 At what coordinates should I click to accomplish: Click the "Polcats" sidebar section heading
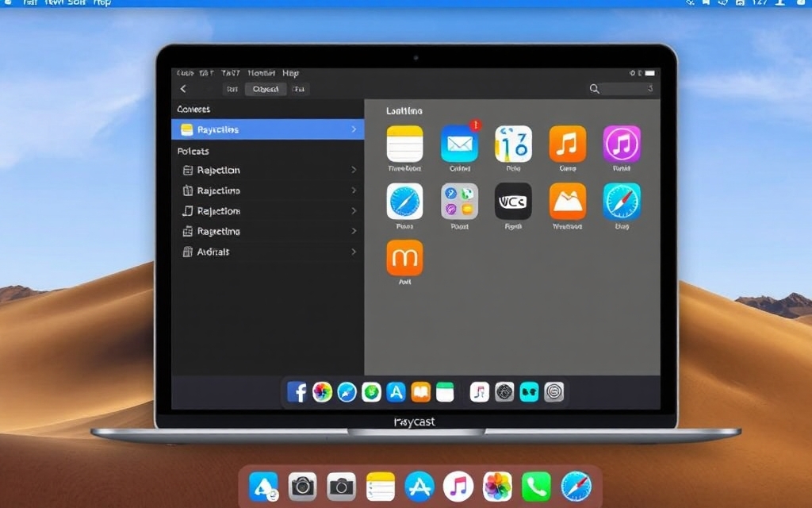(193, 152)
